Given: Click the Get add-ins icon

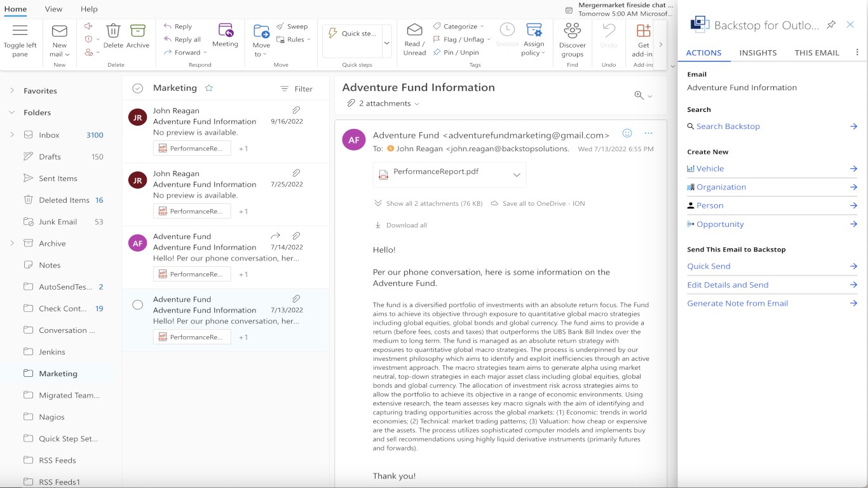Looking at the screenshot, I should pos(643,30).
